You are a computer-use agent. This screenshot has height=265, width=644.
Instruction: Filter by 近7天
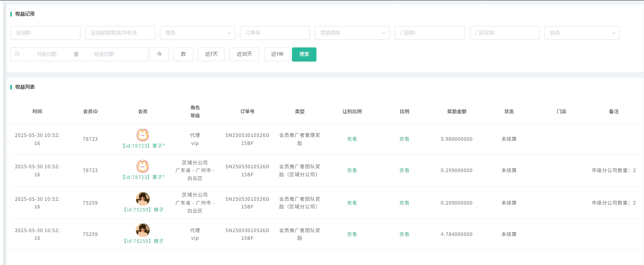pos(211,54)
